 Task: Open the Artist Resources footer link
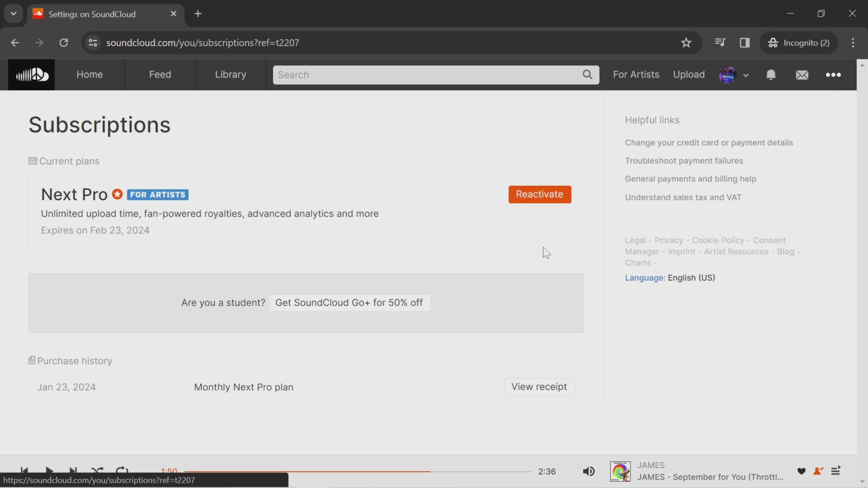[736, 252]
